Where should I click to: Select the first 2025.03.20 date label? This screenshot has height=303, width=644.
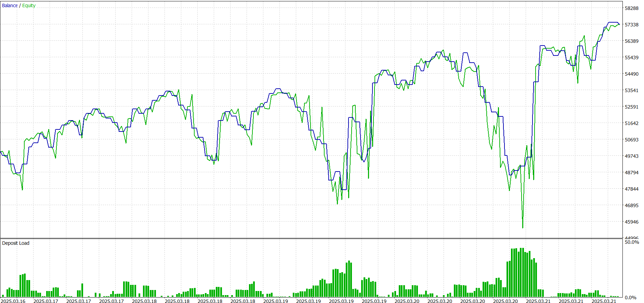click(407, 301)
